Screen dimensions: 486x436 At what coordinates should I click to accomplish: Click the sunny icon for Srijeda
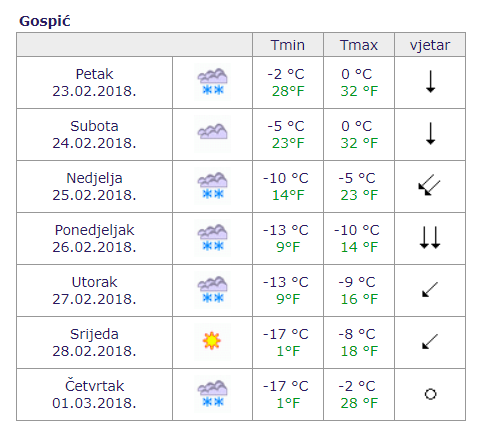(x=212, y=341)
